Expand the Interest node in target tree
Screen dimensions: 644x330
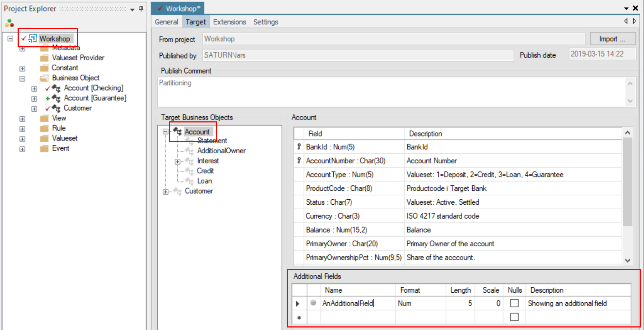click(177, 162)
